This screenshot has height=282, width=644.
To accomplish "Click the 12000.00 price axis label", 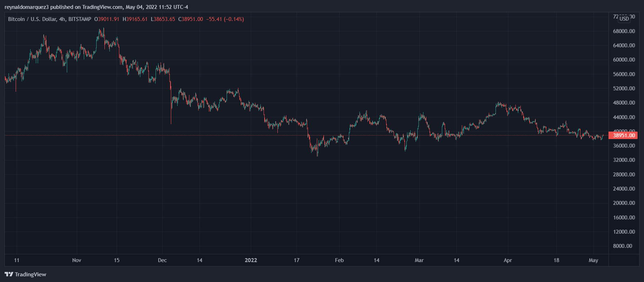I will [x=624, y=232].
